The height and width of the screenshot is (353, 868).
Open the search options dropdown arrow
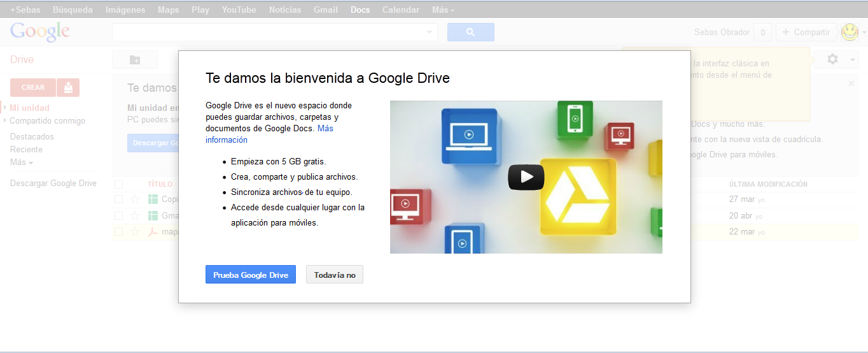(x=430, y=32)
